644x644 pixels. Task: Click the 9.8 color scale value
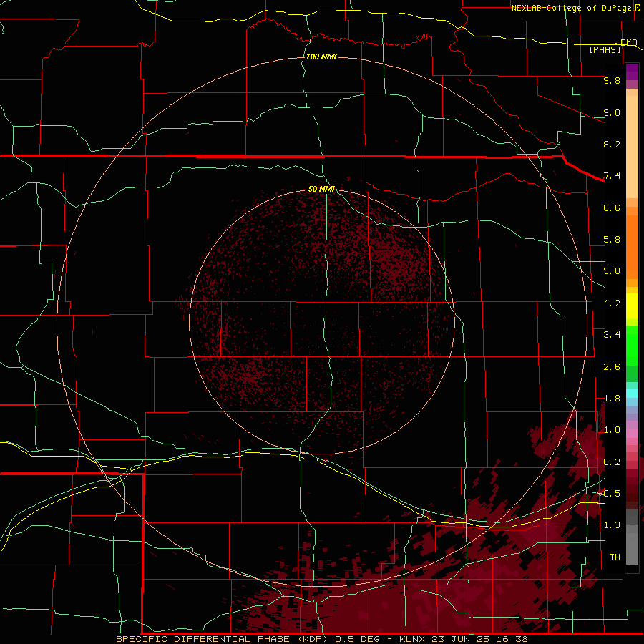tap(612, 80)
